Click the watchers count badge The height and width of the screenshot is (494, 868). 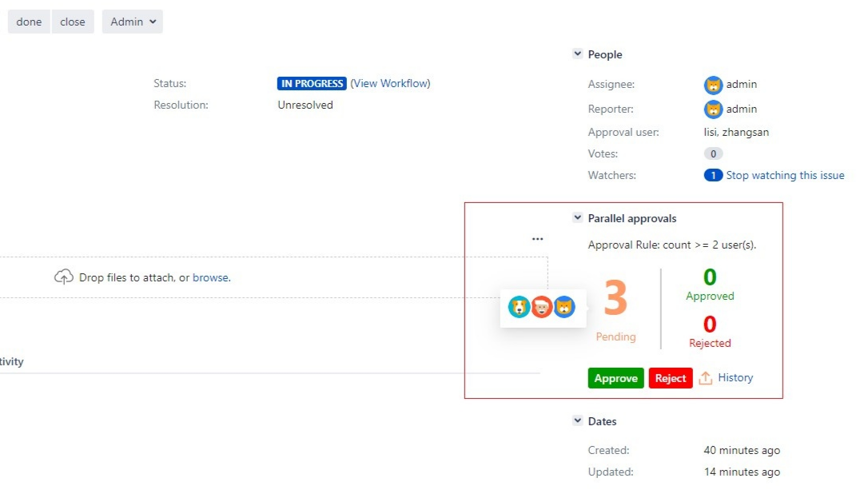point(713,175)
